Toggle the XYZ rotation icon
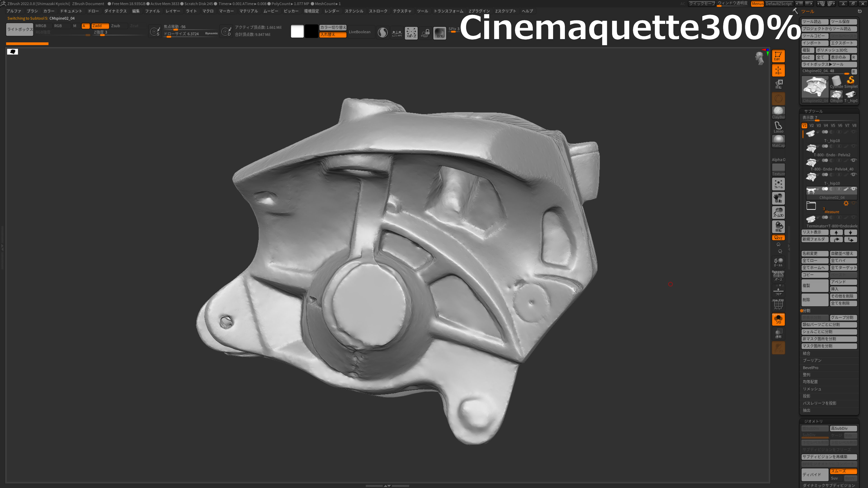 point(778,237)
